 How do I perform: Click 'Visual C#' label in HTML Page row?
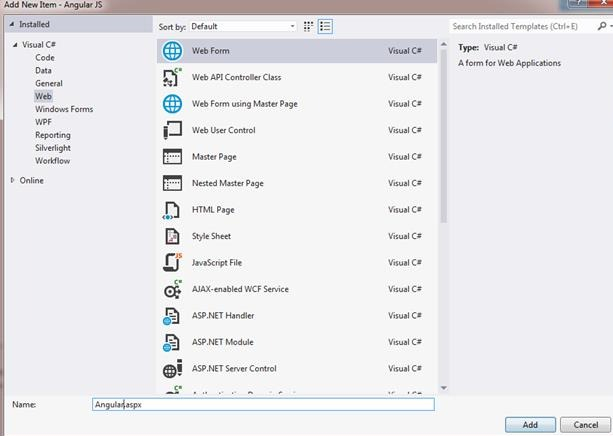405,210
